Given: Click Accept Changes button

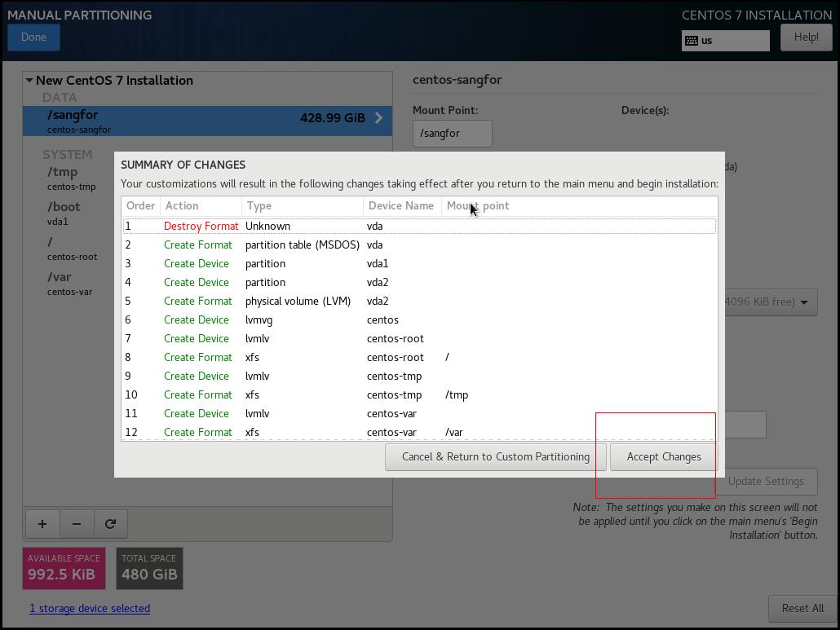Looking at the screenshot, I should click(x=663, y=456).
